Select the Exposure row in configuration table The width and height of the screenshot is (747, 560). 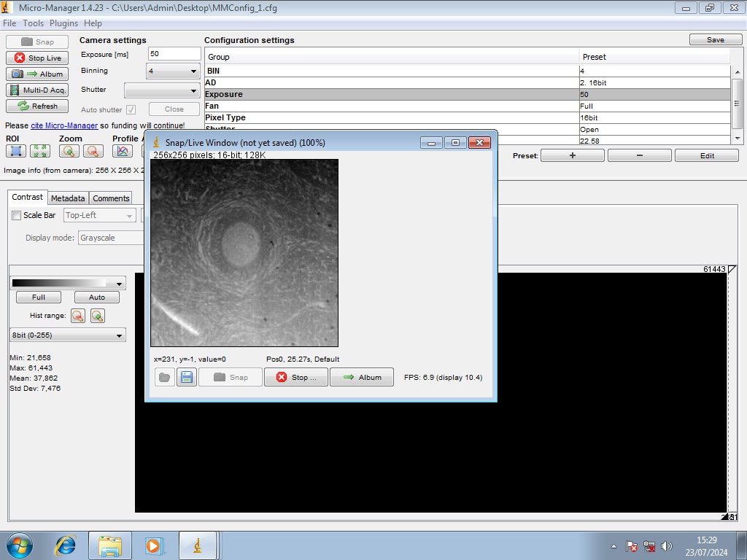[468, 94]
